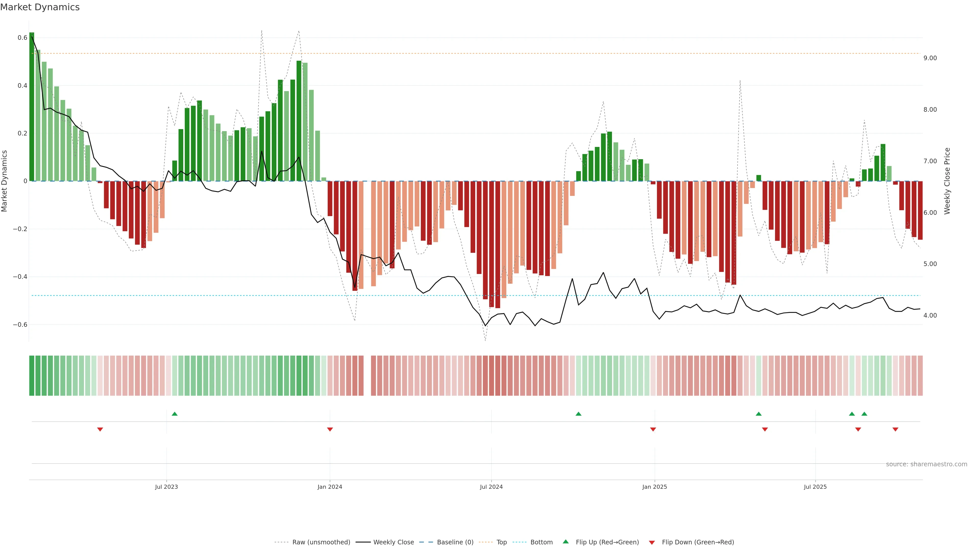The width and height of the screenshot is (980, 551).
Task: Click the Jul 2025 x-axis label
Action: [815, 487]
